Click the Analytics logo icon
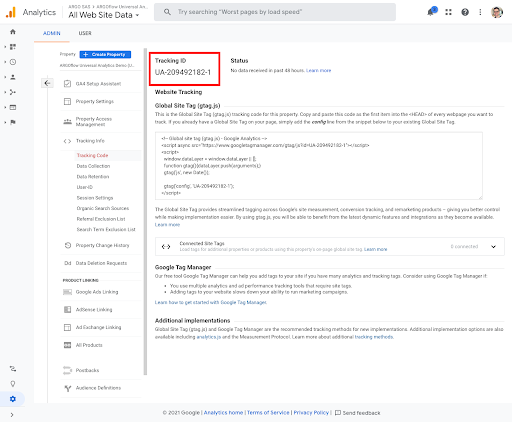 (x=11, y=12)
